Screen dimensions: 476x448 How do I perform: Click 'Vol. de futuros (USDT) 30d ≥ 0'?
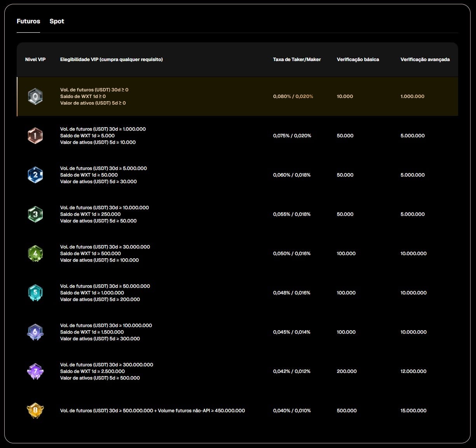click(94, 90)
